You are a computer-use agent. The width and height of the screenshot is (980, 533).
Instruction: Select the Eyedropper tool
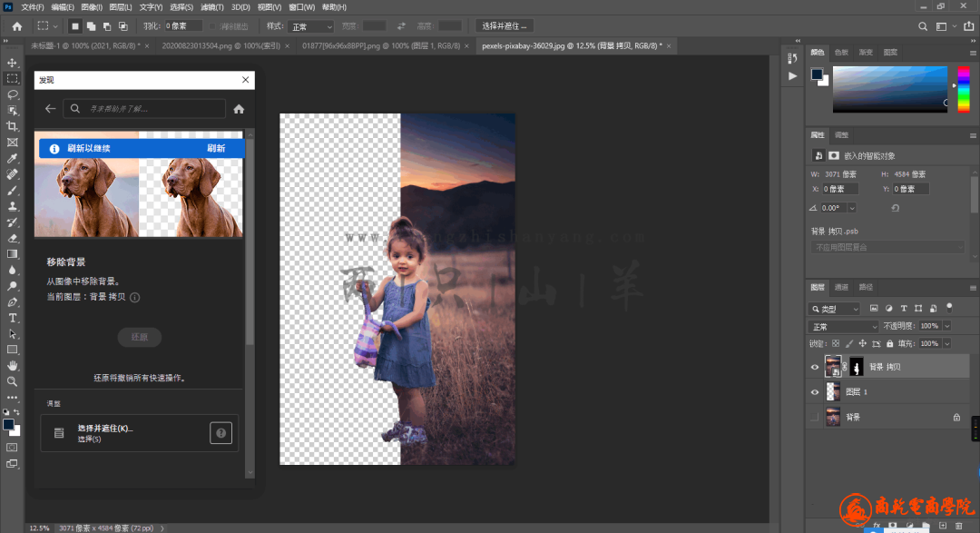(13, 158)
